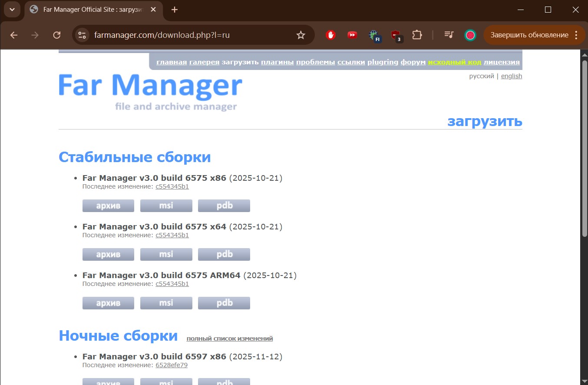Click the watermelon profile avatar
The image size is (588, 385).
coord(470,35)
